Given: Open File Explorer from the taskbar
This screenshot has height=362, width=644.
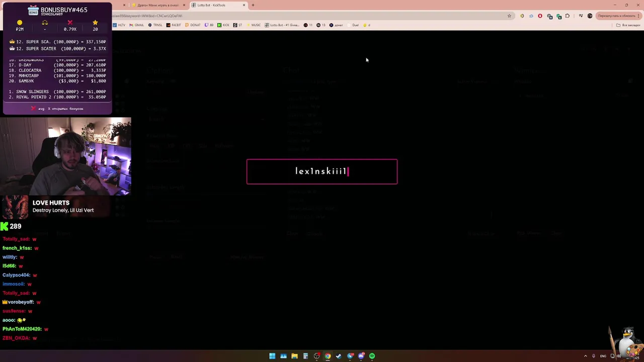Looking at the screenshot, I should (x=294, y=356).
